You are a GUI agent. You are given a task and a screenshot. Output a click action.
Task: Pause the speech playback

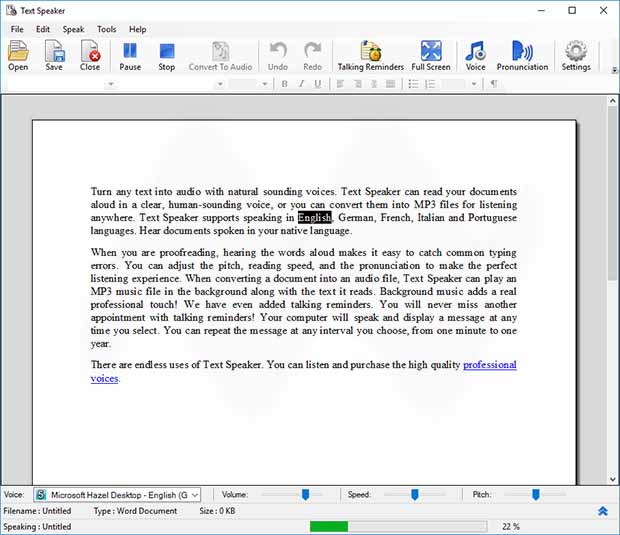coord(130,56)
